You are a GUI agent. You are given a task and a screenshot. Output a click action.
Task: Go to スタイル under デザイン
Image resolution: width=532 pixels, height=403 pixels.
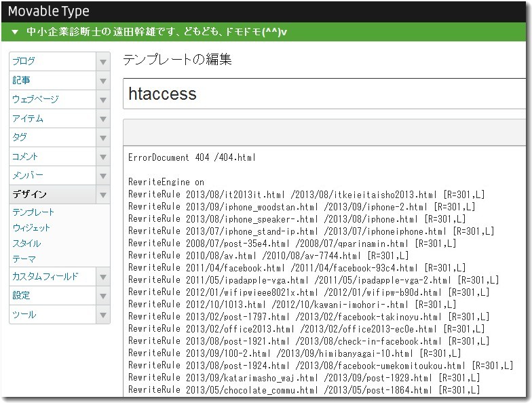(x=26, y=244)
